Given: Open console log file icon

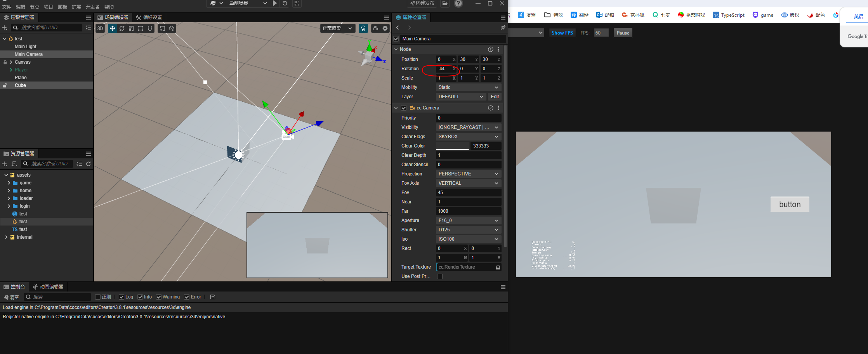Looking at the screenshot, I should click(213, 297).
